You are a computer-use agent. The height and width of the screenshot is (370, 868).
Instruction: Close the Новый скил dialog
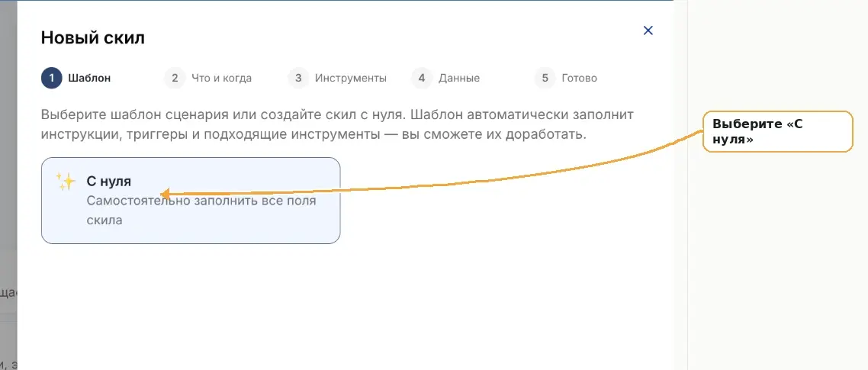coord(648,31)
